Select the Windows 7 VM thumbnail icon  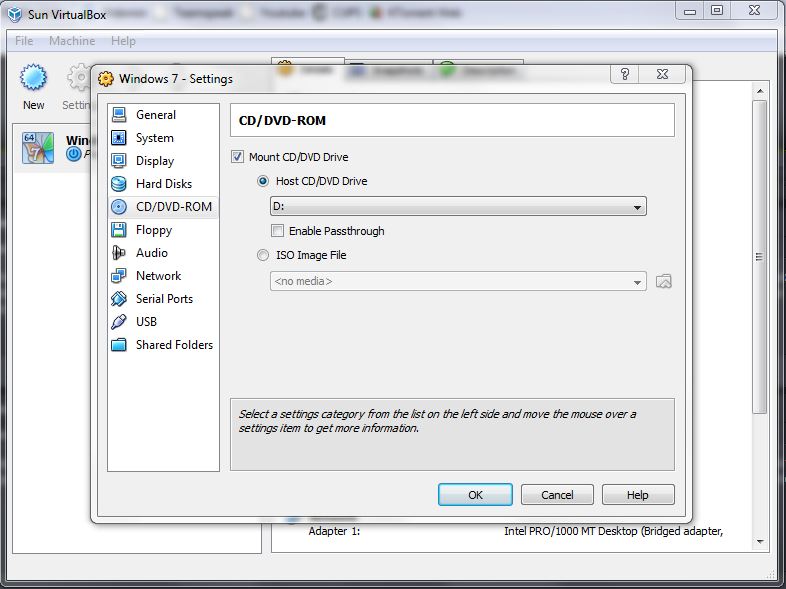(38, 147)
